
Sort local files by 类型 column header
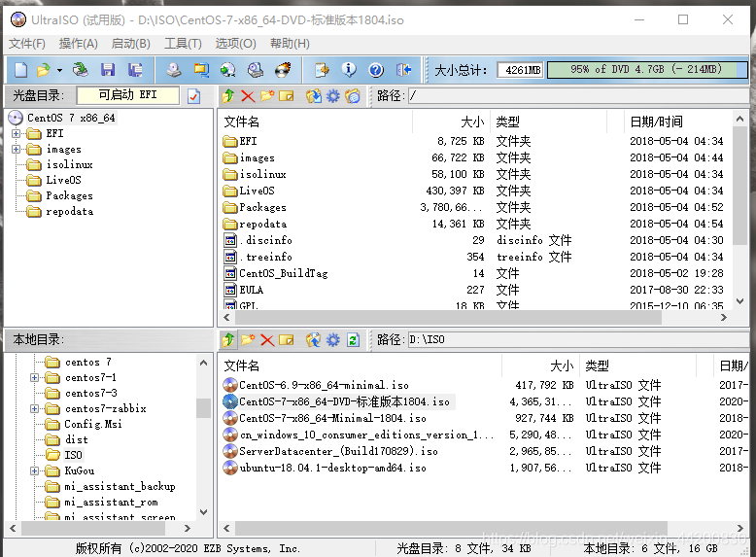point(638,366)
